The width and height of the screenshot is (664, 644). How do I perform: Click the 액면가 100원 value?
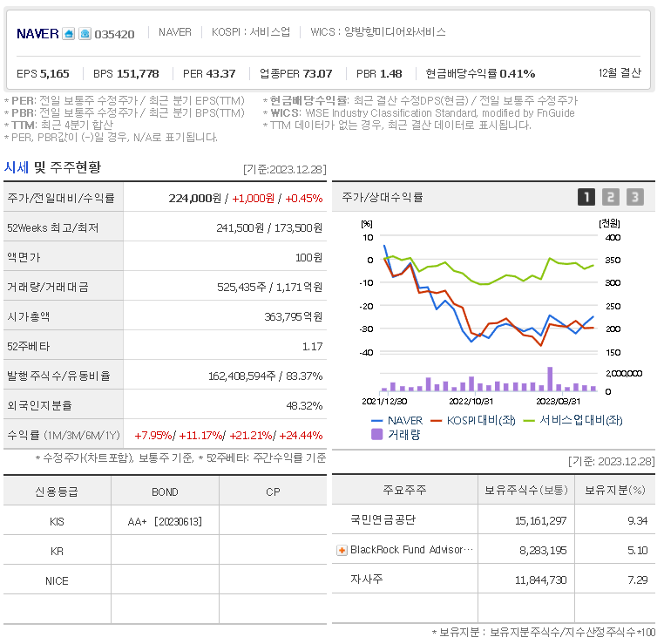tap(308, 257)
